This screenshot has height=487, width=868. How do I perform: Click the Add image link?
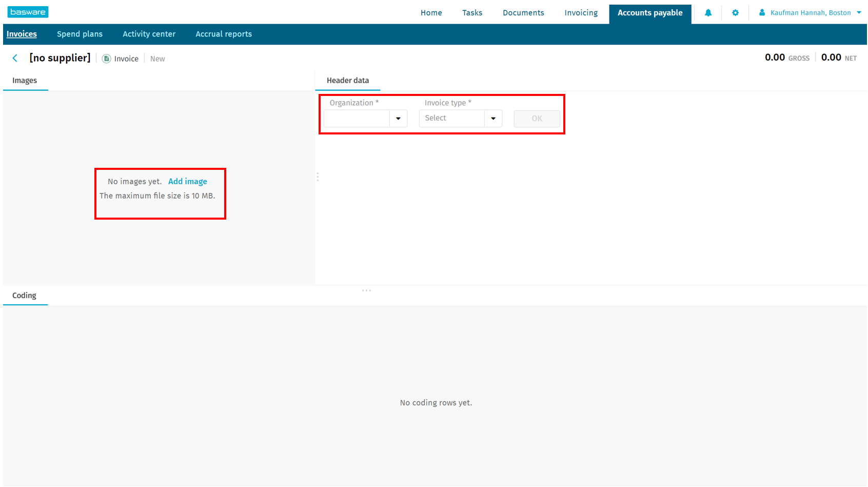coord(188,182)
